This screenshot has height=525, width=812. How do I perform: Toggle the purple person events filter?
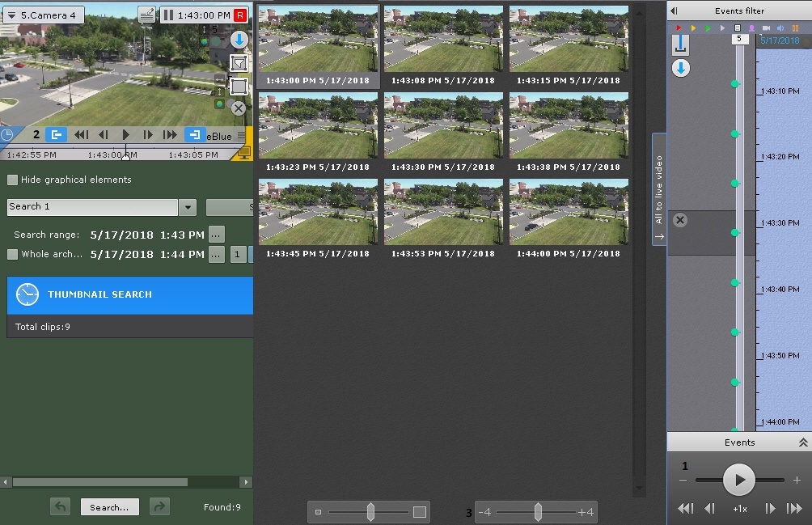[x=751, y=28]
